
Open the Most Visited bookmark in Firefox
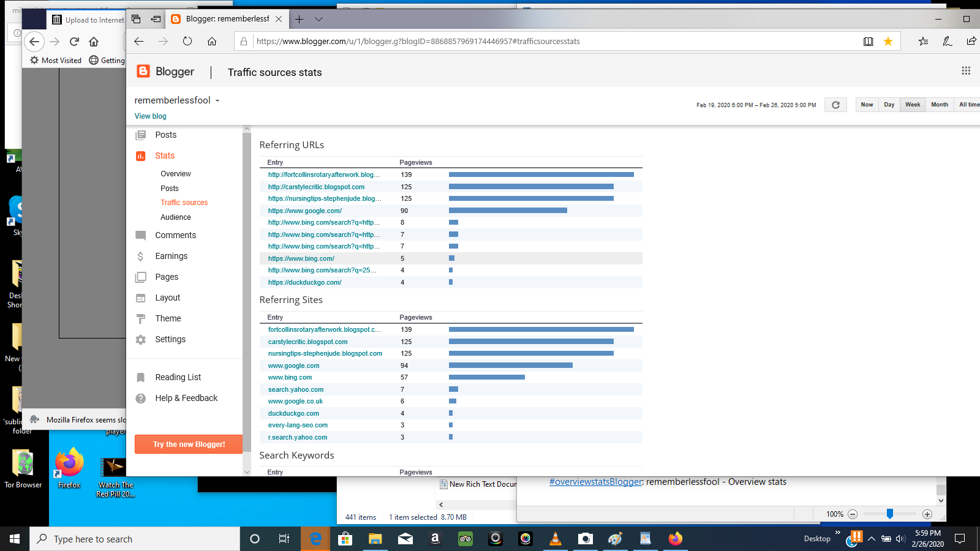pos(56,60)
